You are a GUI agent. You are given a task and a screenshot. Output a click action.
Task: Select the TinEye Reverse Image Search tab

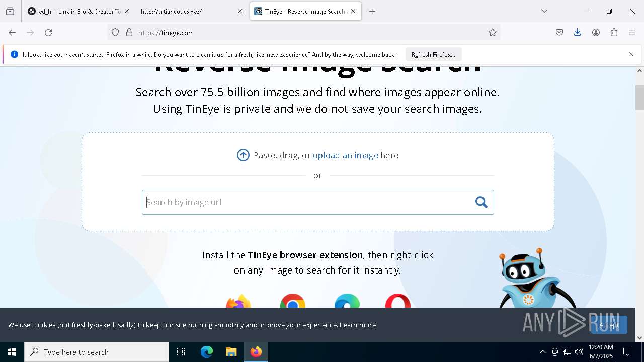pyautogui.click(x=305, y=11)
